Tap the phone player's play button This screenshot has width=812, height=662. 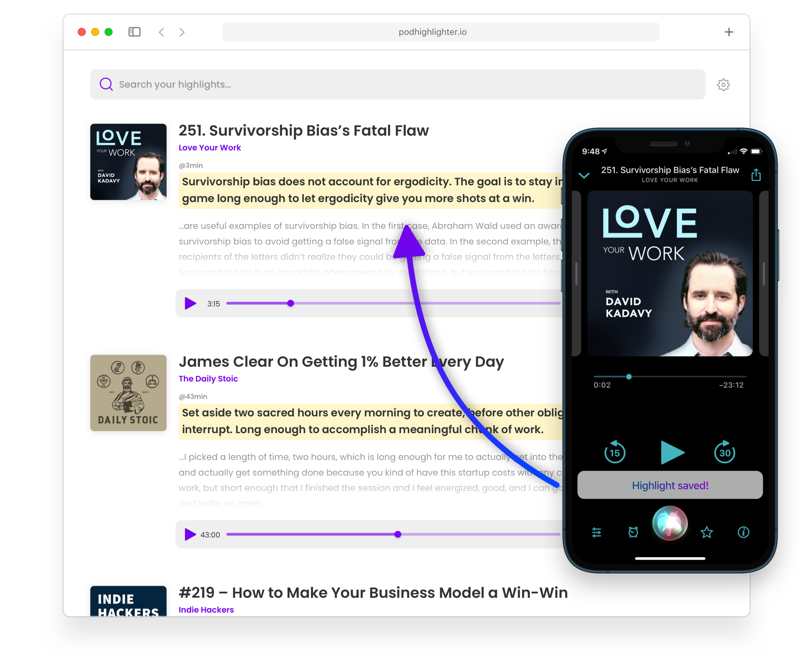[x=672, y=453]
